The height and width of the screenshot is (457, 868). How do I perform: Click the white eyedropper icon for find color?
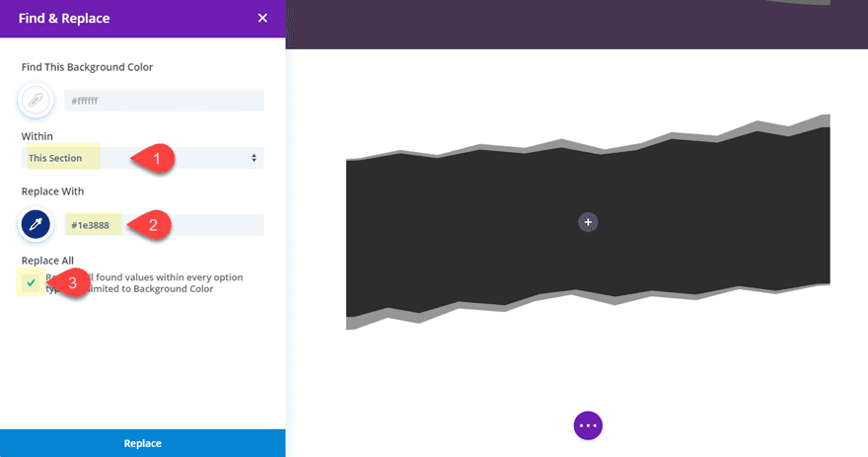(x=36, y=101)
